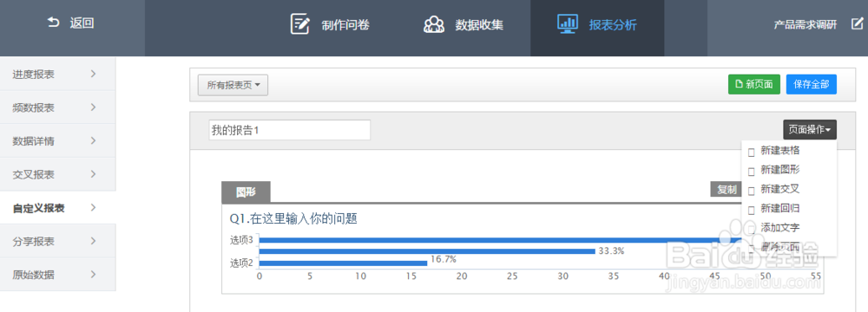Click the 制作问卷 questionnaire edit icon
This screenshot has width=868, height=312.
300,23
